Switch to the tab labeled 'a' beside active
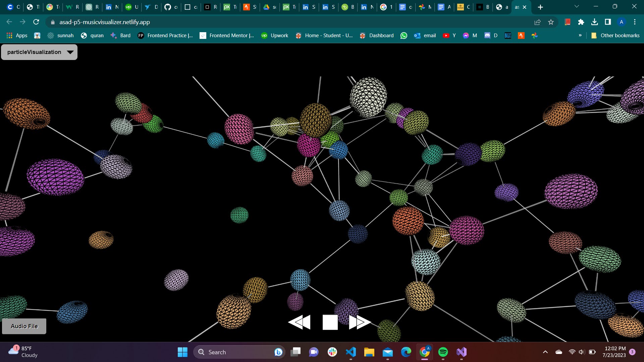 502,7
